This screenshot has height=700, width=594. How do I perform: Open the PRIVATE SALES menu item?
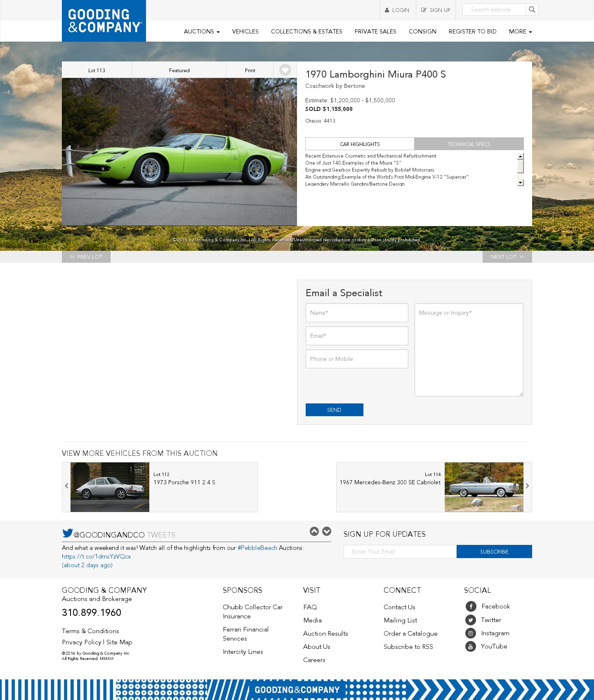pos(375,31)
